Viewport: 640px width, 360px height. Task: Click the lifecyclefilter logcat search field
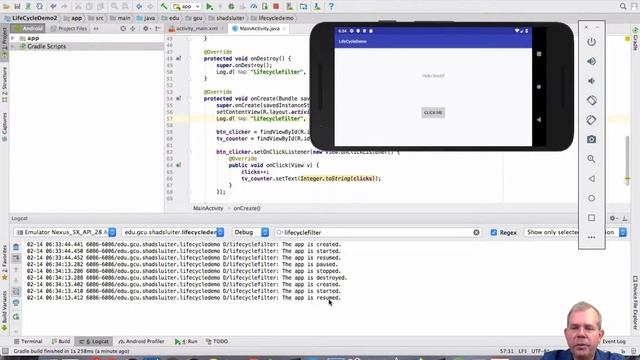(378, 232)
